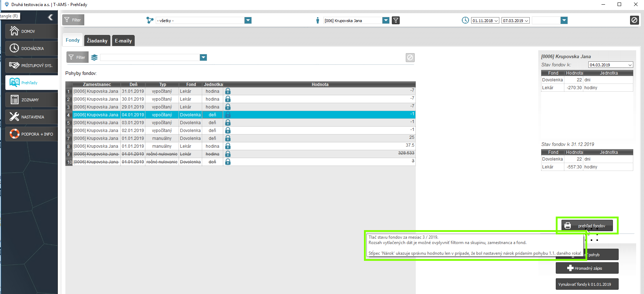
Task: Expand the Krupovska Jana employee dropdown
Action: [386, 20]
